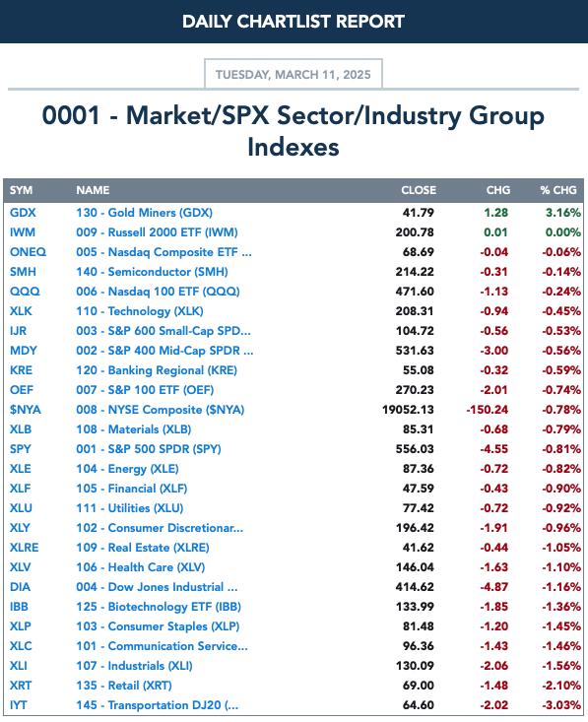Click the XLK ticker symbol
Image resolution: width=588 pixels, height=722 pixels.
(x=21, y=311)
